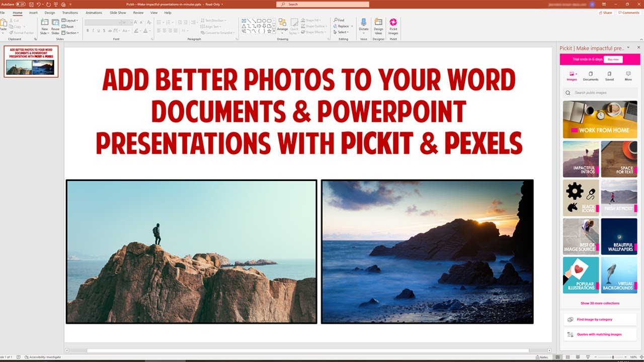Click the Format Painter tool
Image resolution: width=644 pixels, height=362 pixels.
click(x=21, y=33)
